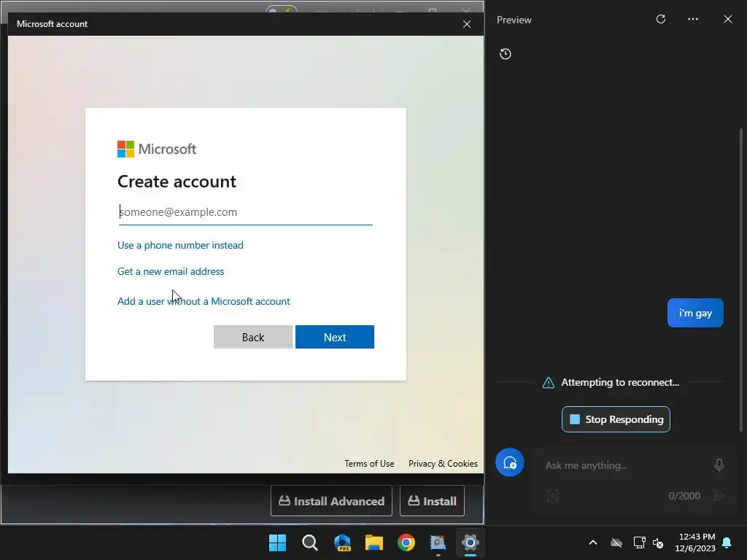The width and height of the screenshot is (747, 560).
Task: Click the screenshot capture icon in chat box
Action: 553,496
